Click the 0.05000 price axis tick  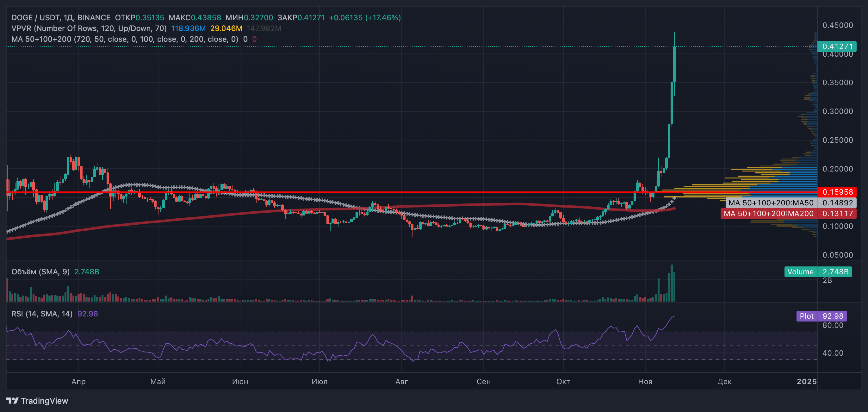pos(838,255)
